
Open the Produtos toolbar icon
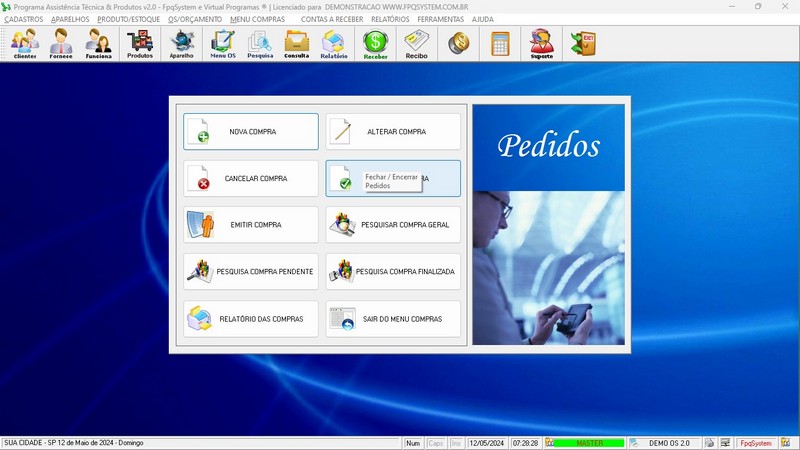[x=140, y=43]
